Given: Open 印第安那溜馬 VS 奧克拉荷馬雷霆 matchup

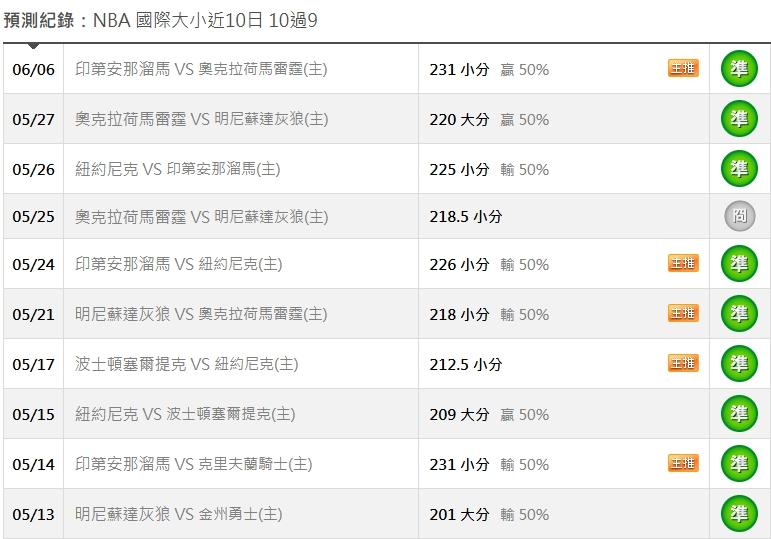Looking at the screenshot, I should click(x=201, y=69).
